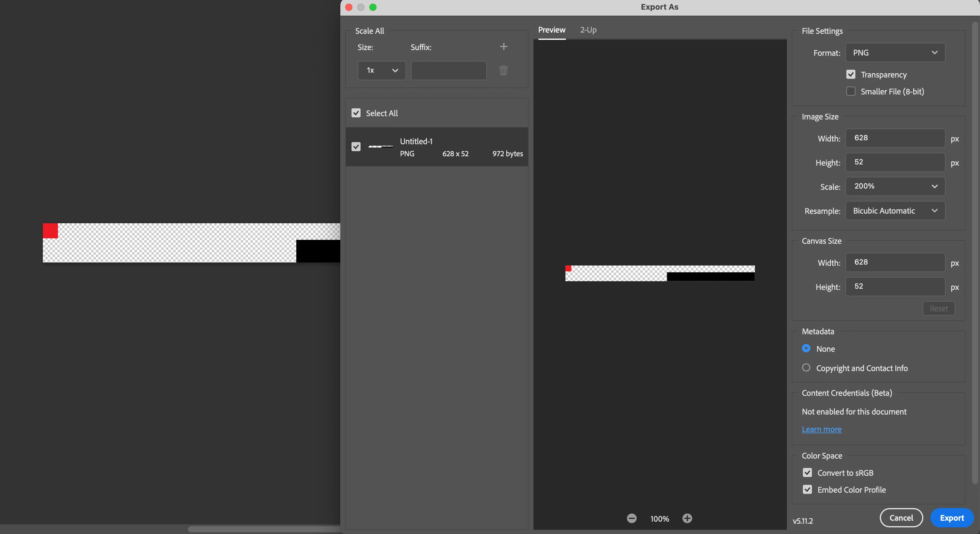This screenshot has width=980, height=534.
Task: Zoom out the preview with the minus icon
Action: click(x=632, y=518)
